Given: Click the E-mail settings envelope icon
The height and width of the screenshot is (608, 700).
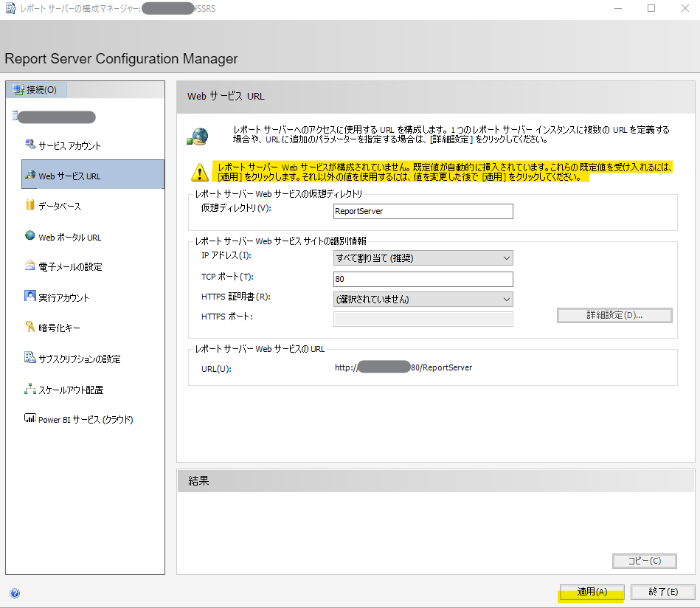Looking at the screenshot, I should (x=30, y=266).
